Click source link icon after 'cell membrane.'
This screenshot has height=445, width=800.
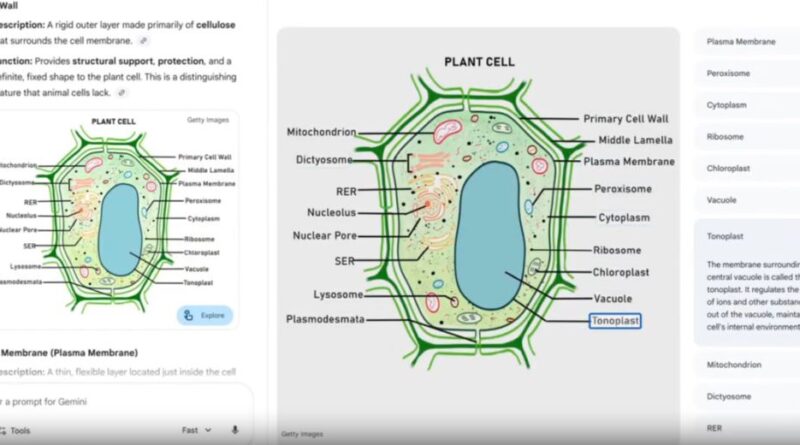click(144, 40)
